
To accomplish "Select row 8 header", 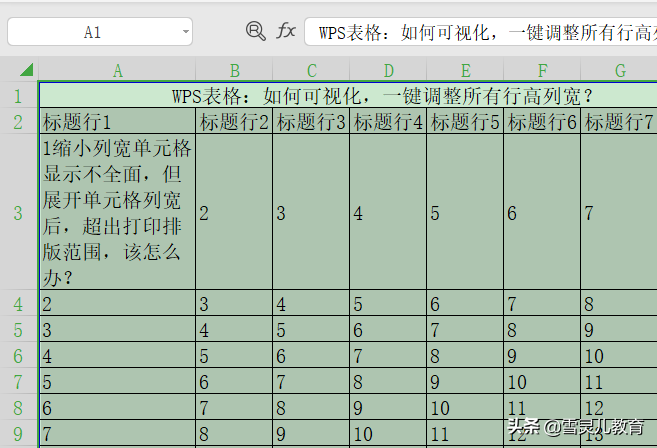I will tap(18, 408).
